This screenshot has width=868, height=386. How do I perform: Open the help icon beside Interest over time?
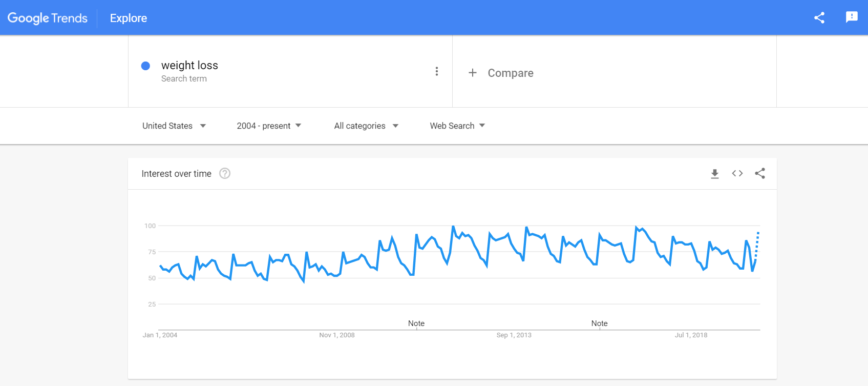(225, 173)
